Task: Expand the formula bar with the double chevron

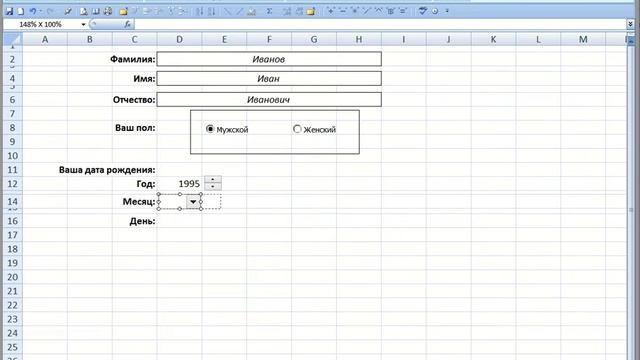Action: tap(630, 24)
